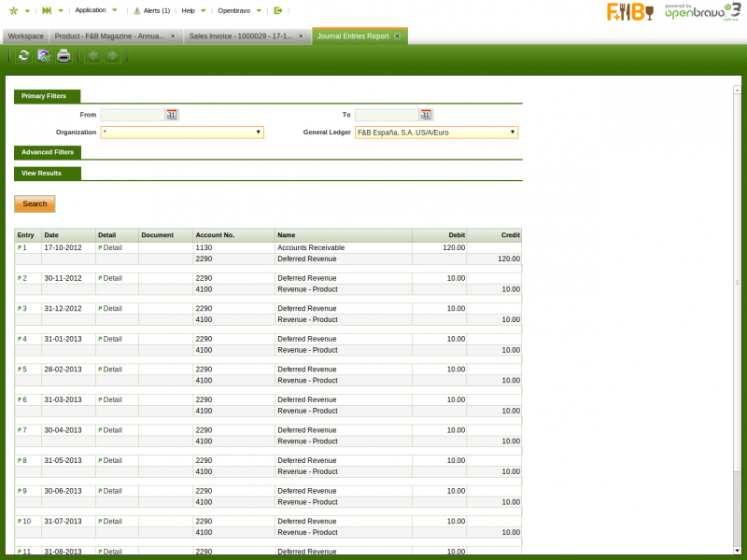Image resolution: width=747 pixels, height=560 pixels.
Task: Expand the General Ledger dropdown
Action: (x=512, y=133)
